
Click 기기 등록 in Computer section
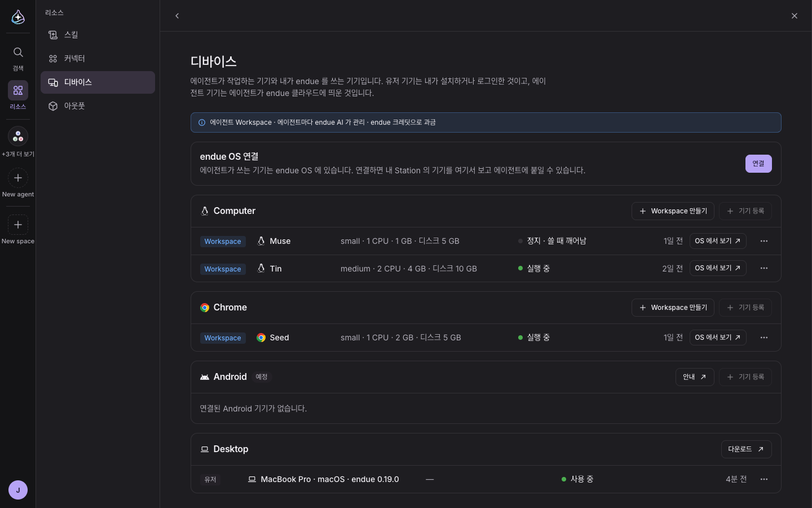coord(745,211)
